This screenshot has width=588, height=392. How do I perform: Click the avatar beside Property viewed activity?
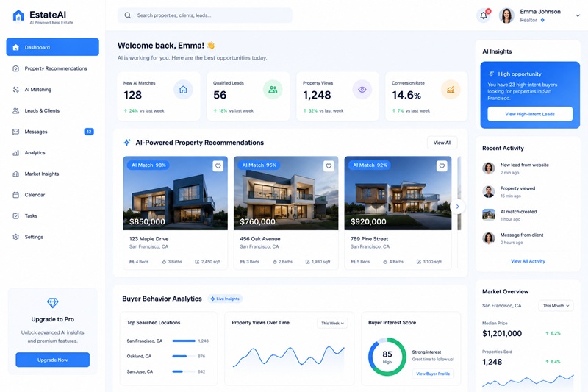(x=488, y=191)
